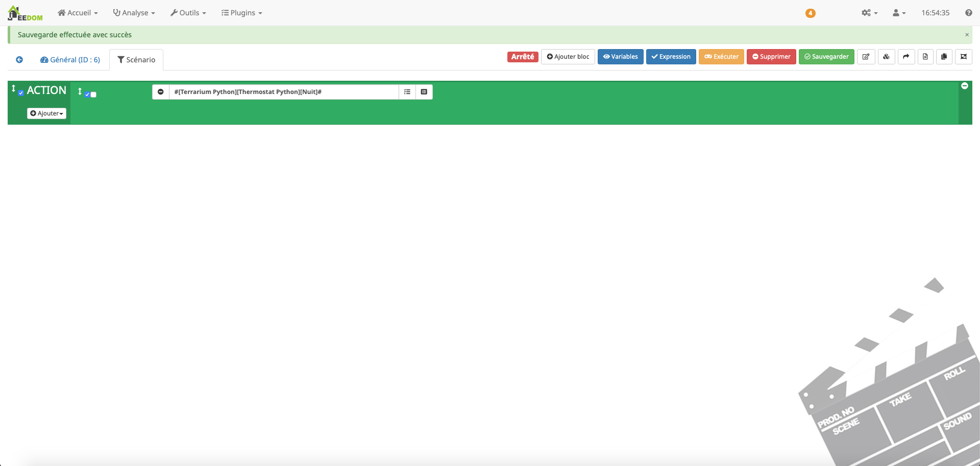Open the Plugins menu
980x466 pixels.
tap(242, 13)
